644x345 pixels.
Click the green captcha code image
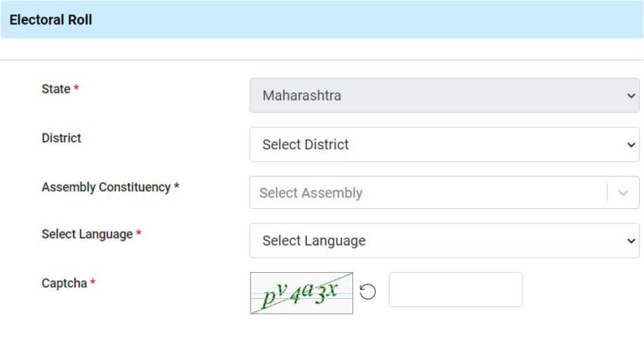[301, 293]
